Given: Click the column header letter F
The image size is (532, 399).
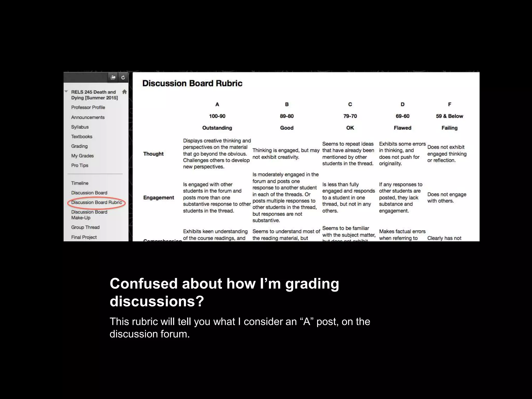Looking at the screenshot, I should pyautogui.click(x=449, y=104).
